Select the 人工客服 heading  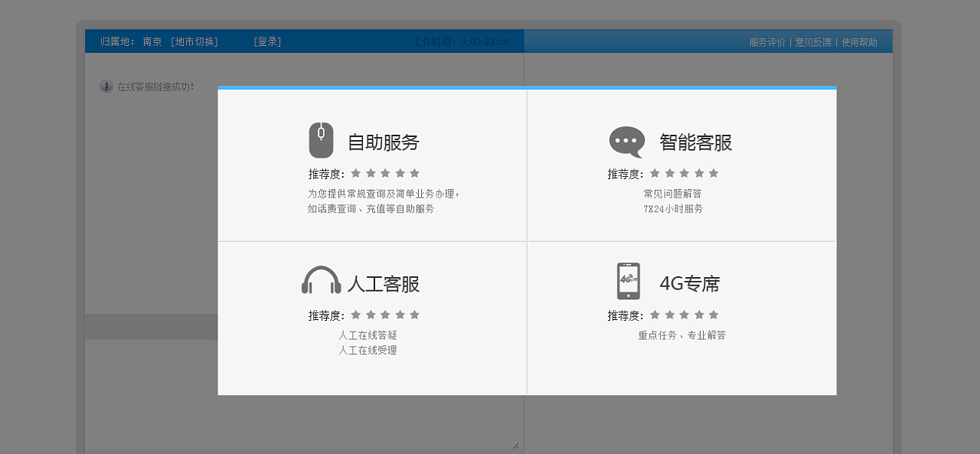(384, 284)
